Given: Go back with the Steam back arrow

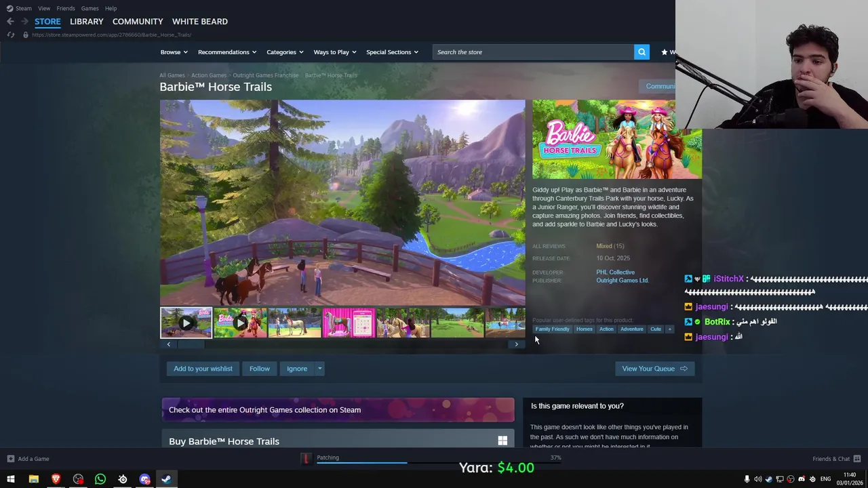Looking at the screenshot, I should 10,22.
